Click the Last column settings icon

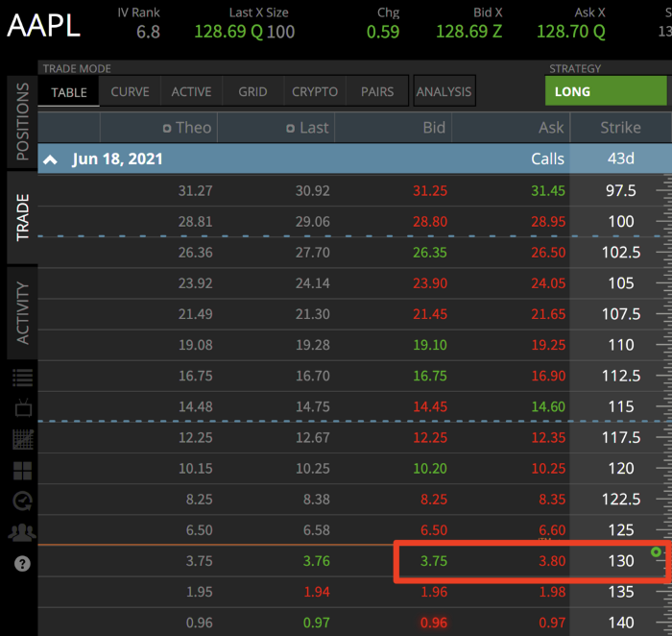290,128
